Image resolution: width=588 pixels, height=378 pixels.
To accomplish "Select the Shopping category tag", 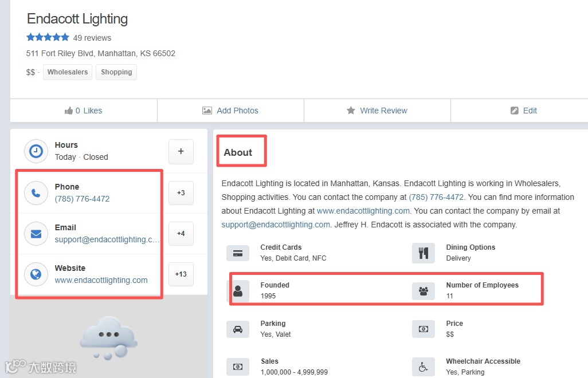I will 116,72.
